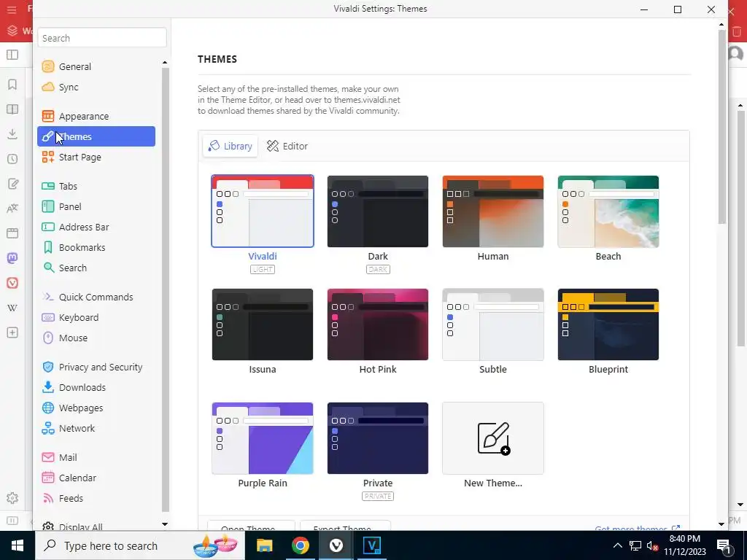The image size is (747, 560).
Task: Click the Downloads settings icon
Action: point(48,388)
